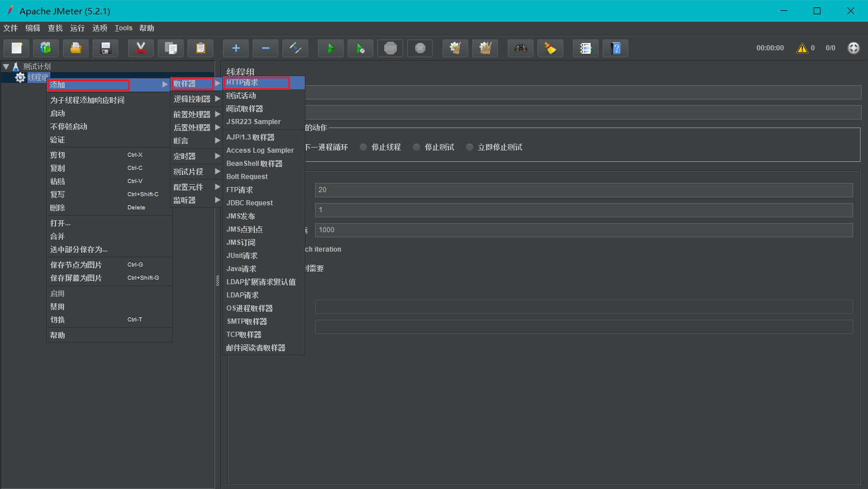This screenshot has width=868, height=489.
Task: Choose JSR223 Sampler entry
Action: pyautogui.click(x=264, y=122)
